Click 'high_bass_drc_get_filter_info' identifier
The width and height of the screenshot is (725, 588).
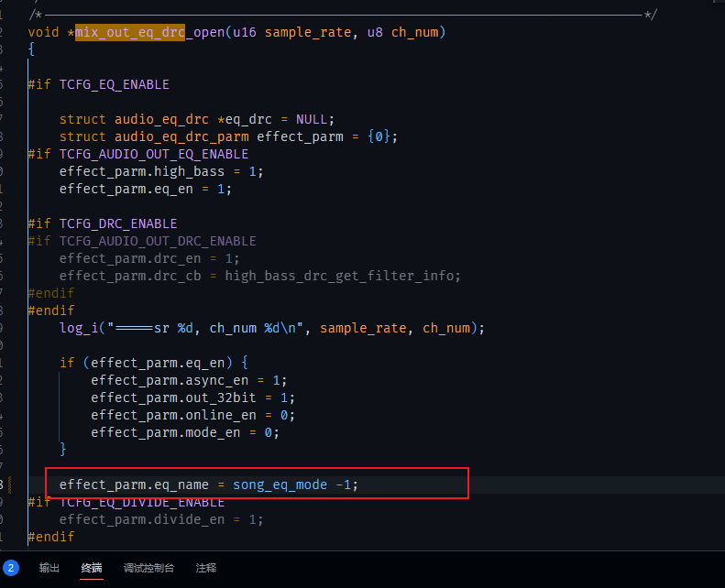click(339, 276)
